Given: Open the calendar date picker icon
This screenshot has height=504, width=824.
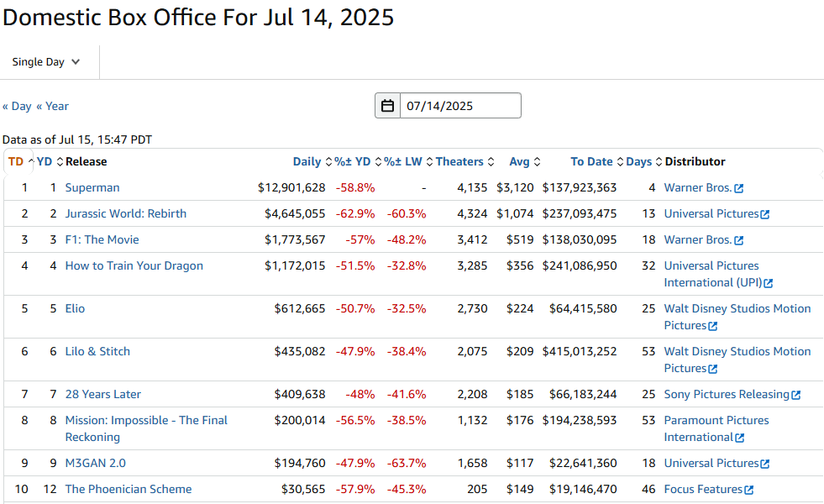Looking at the screenshot, I should pos(387,106).
